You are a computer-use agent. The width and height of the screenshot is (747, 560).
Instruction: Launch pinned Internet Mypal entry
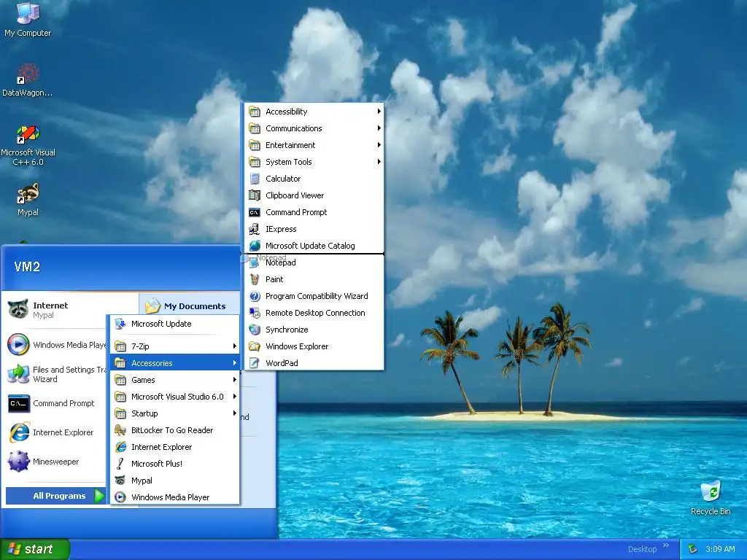point(56,309)
